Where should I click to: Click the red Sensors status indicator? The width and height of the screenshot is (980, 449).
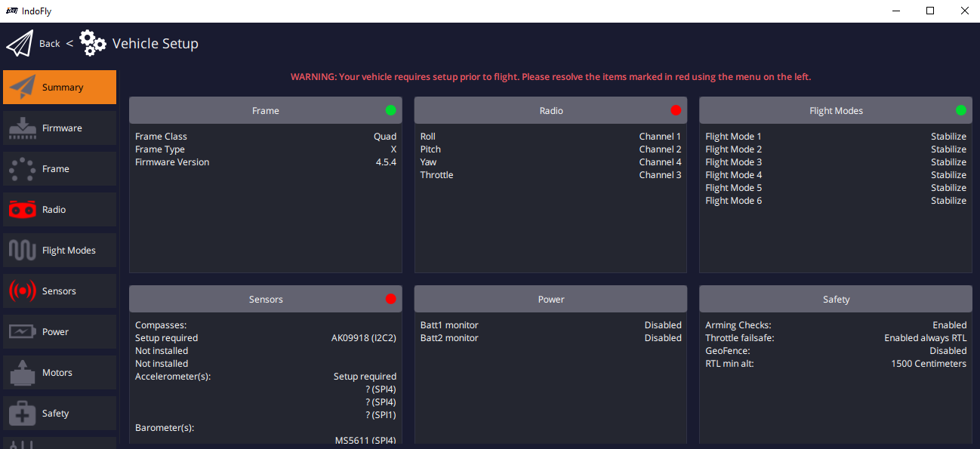coord(390,298)
